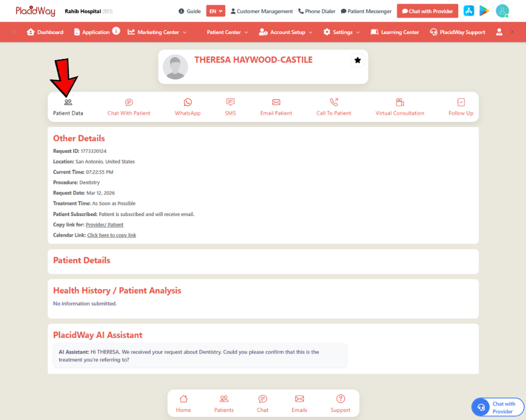This screenshot has width=526, height=420.
Task: Open Support from the bottom bar
Action: click(340, 404)
